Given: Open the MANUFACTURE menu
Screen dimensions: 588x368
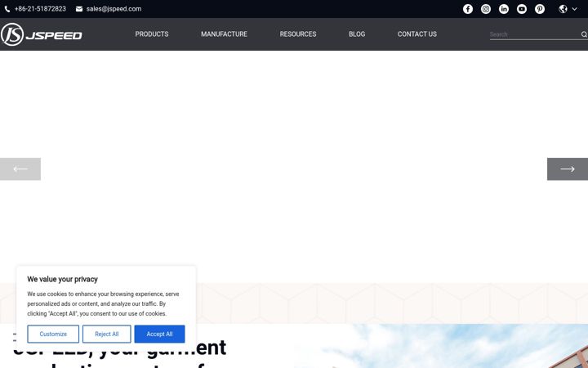Looking at the screenshot, I should click(x=224, y=34).
